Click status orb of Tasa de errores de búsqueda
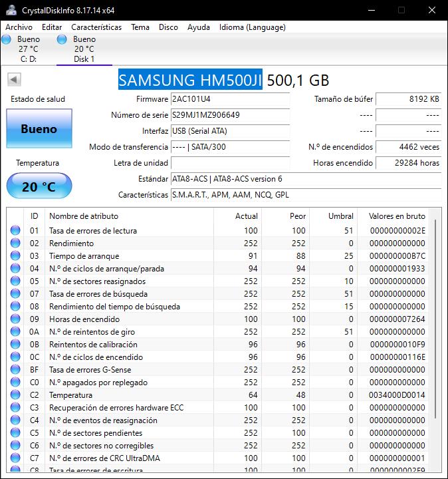 [x=15, y=293]
